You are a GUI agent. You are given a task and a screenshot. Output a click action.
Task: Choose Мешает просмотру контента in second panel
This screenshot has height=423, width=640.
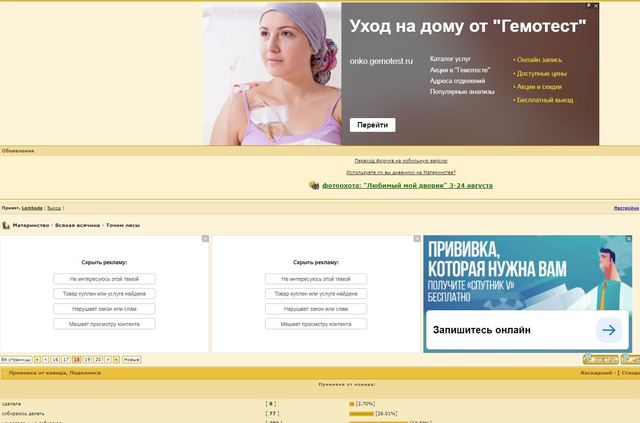click(x=316, y=324)
